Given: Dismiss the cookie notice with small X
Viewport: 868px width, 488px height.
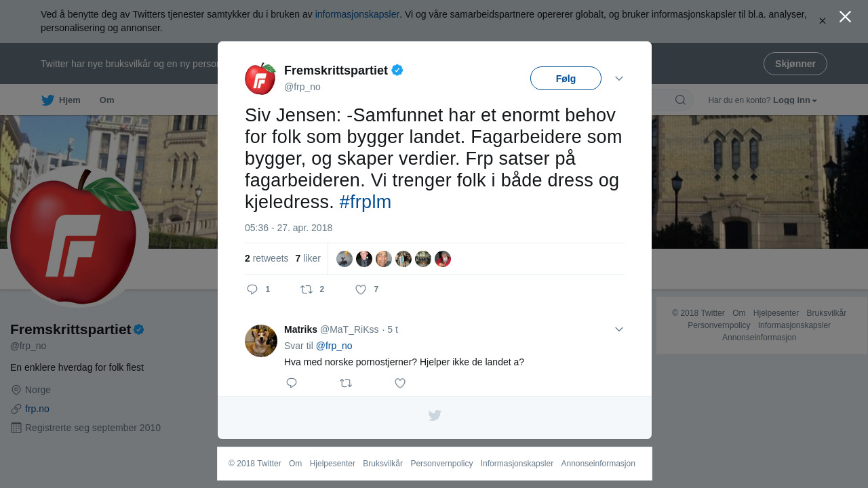Looking at the screenshot, I should 823,21.
